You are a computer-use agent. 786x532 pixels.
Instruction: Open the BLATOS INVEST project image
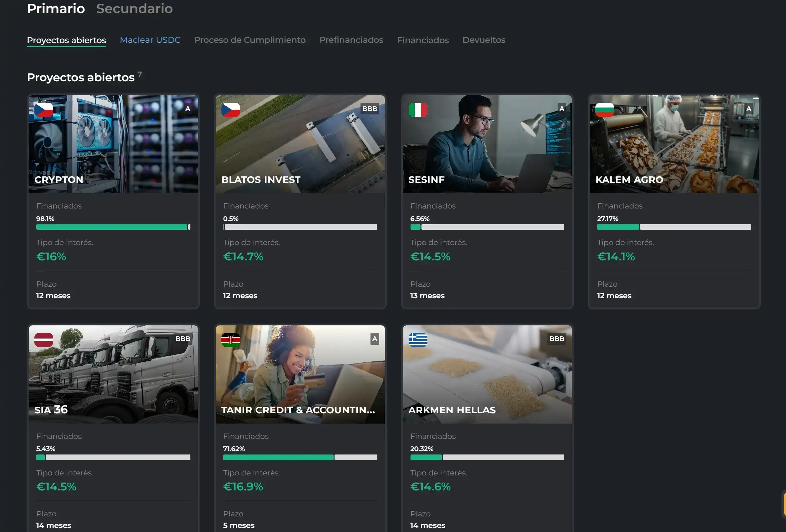[300, 144]
